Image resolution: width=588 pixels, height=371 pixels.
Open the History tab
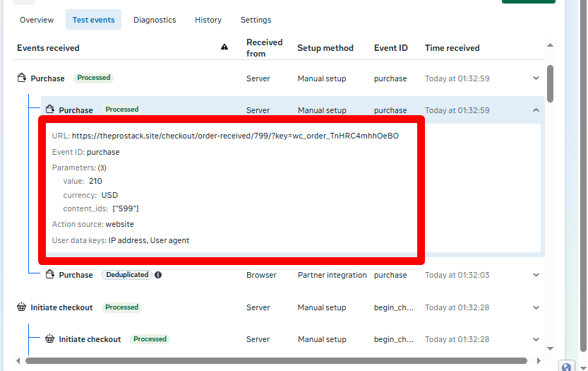click(208, 20)
